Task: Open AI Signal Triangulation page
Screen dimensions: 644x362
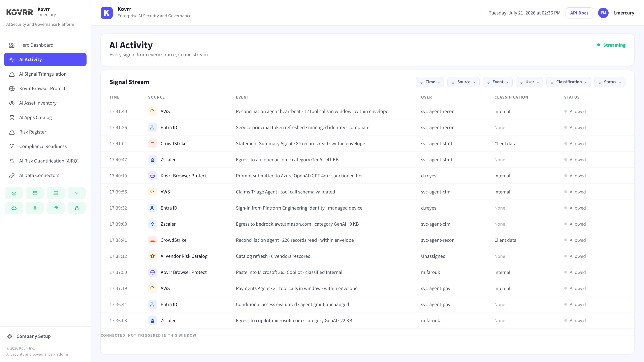Action: pyautogui.click(x=45, y=74)
